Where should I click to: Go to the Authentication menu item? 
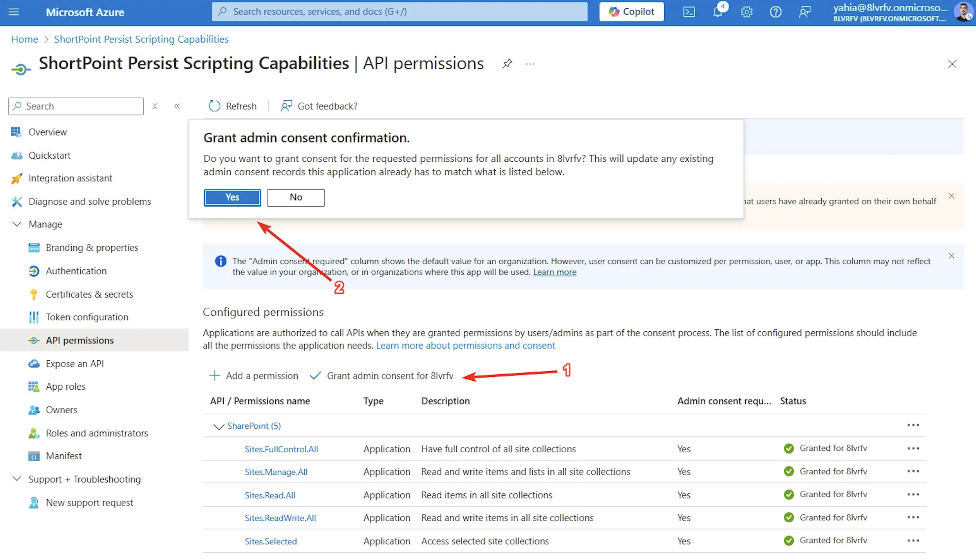(x=76, y=271)
